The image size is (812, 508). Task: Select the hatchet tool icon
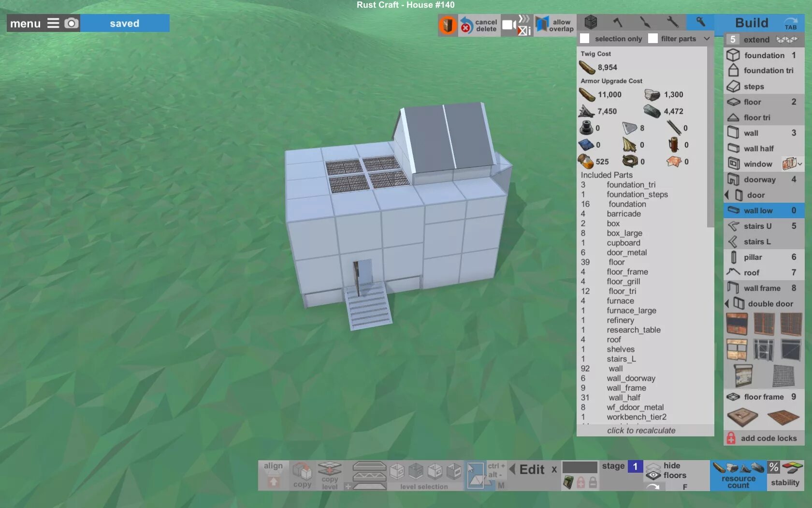[618, 22]
